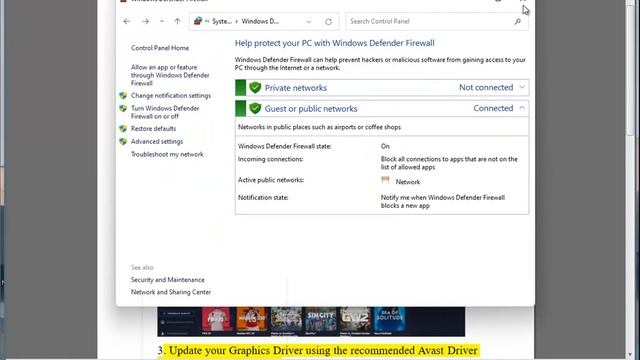Click the Sea of Solitude thumbnail in the document behind
The height and width of the screenshot is (360, 640).
[389, 320]
